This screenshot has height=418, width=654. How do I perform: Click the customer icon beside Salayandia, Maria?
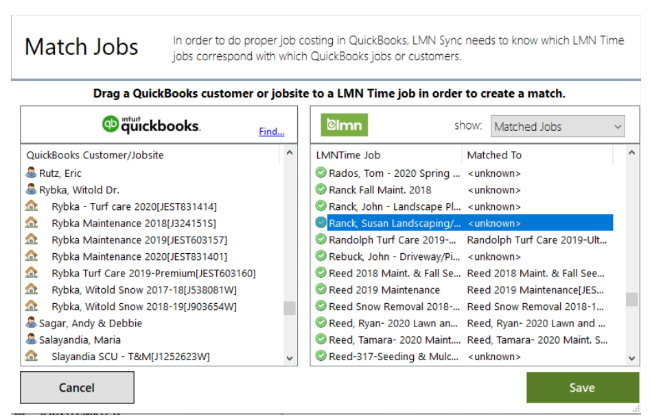pyautogui.click(x=31, y=339)
